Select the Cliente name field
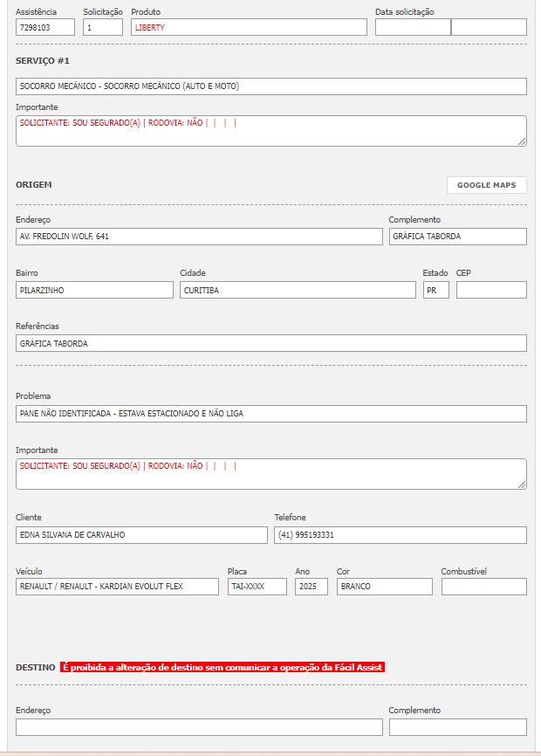The height and width of the screenshot is (756, 541). point(141,534)
